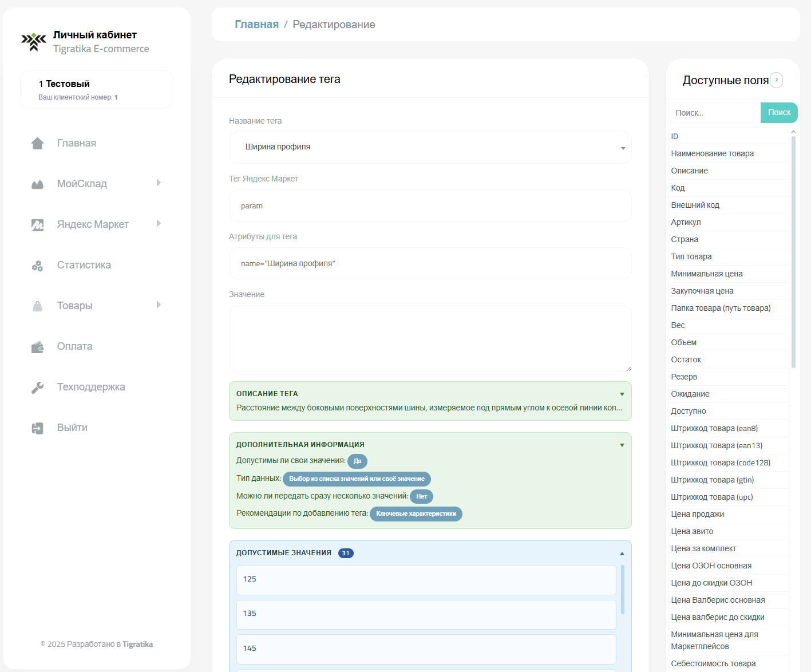Click the Техподдержка wrench icon
The width and height of the screenshot is (811, 672).
[x=37, y=388]
